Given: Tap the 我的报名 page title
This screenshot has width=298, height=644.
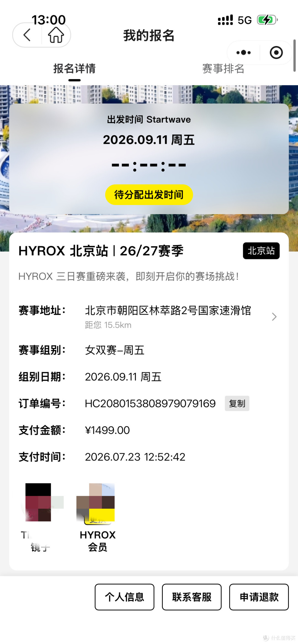Looking at the screenshot, I should 149,36.
